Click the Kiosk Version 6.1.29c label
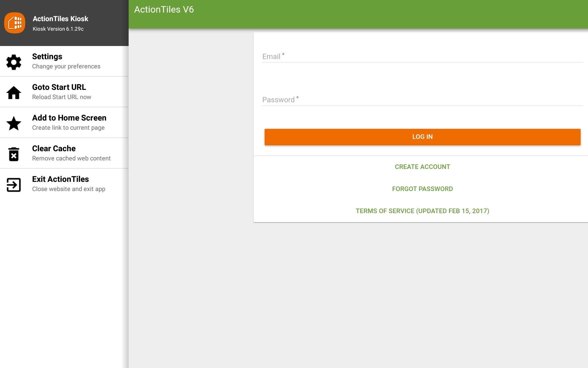 58,29
